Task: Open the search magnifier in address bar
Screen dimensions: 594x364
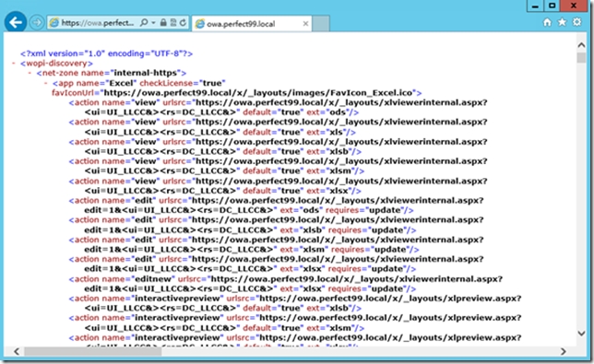Action: pyautogui.click(x=144, y=23)
